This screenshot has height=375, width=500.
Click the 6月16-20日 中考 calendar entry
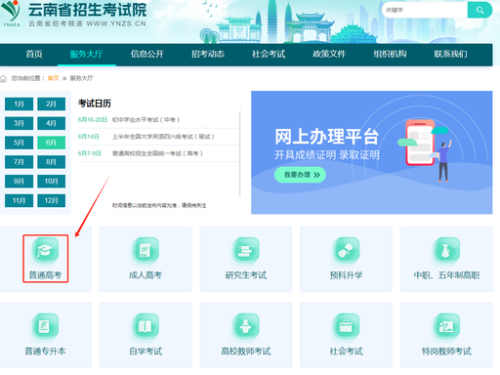point(158,120)
